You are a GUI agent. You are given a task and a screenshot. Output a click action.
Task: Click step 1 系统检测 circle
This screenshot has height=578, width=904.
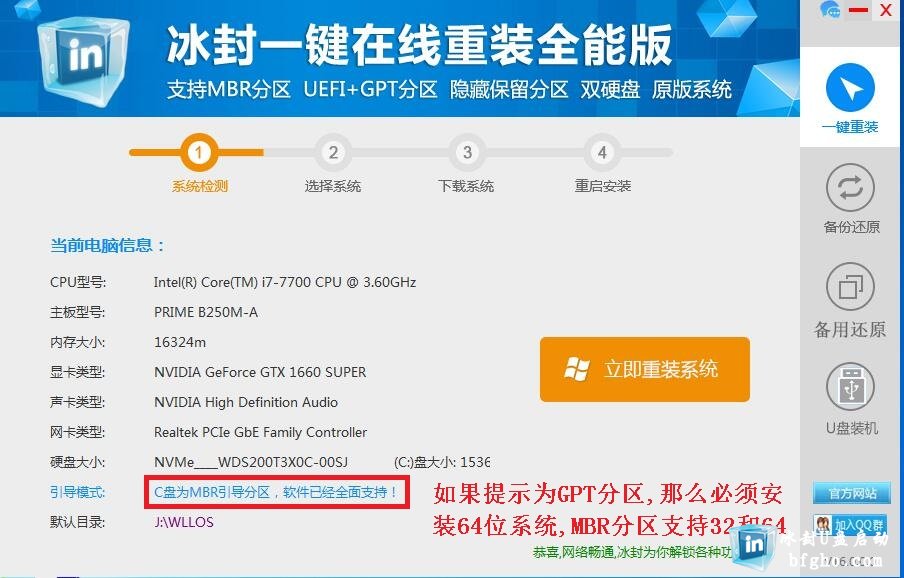click(x=198, y=153)
